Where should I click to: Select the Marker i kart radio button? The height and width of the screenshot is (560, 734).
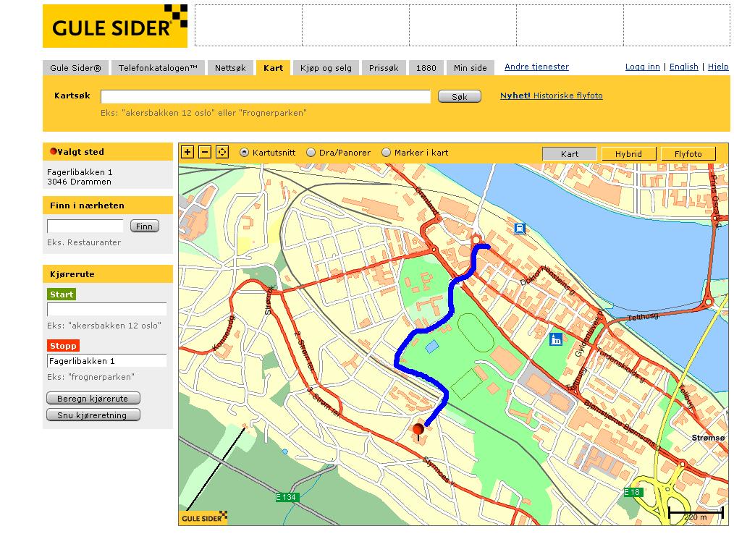[387, 153]
